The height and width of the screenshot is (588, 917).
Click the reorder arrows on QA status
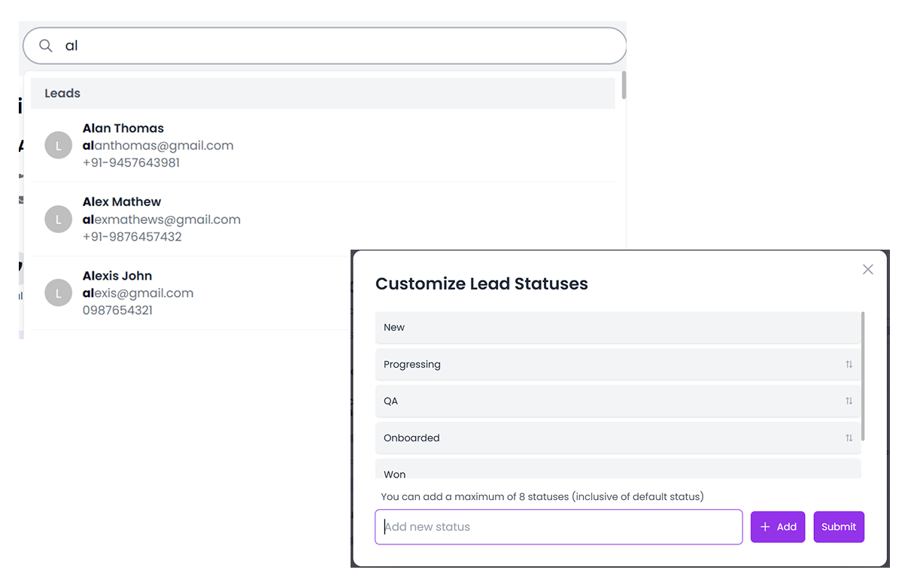click(849, 402)
